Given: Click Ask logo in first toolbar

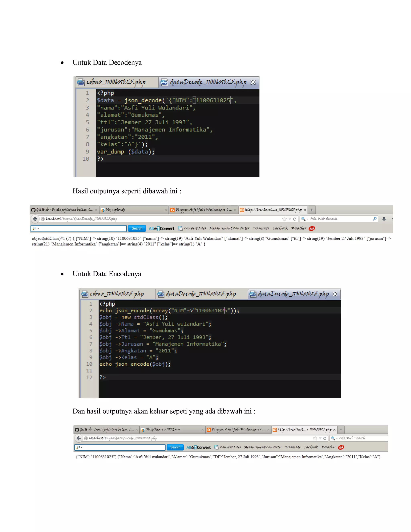Looking at the screenshot, I should pos(312,228).
